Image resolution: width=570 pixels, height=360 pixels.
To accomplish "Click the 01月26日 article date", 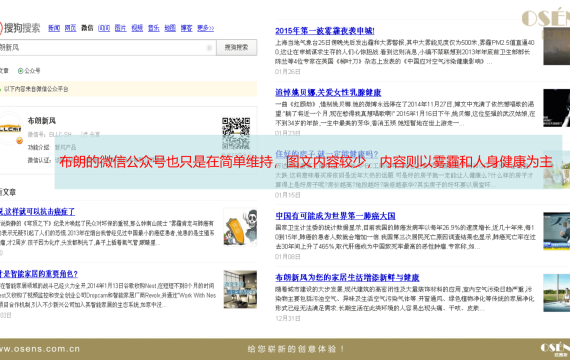I will tap(288, 72).
